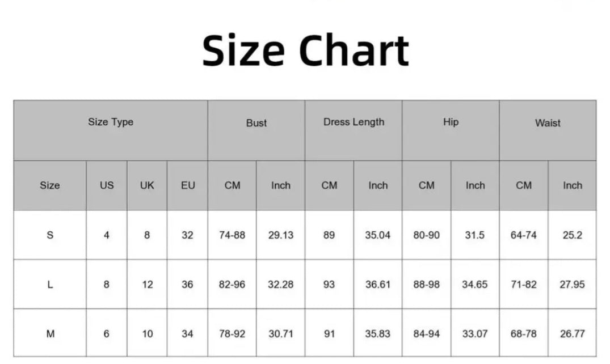
Task: Select the 68-78 waist measurement cell
Action: (x=524, y=334)
